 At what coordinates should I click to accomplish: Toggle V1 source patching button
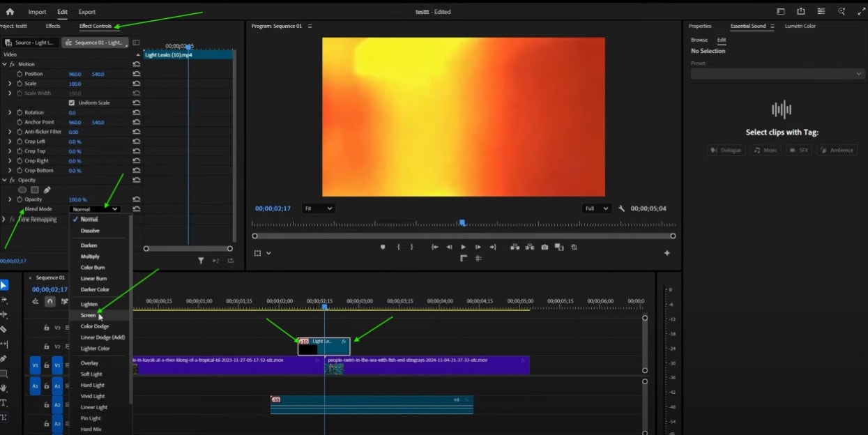click(35, 365)
